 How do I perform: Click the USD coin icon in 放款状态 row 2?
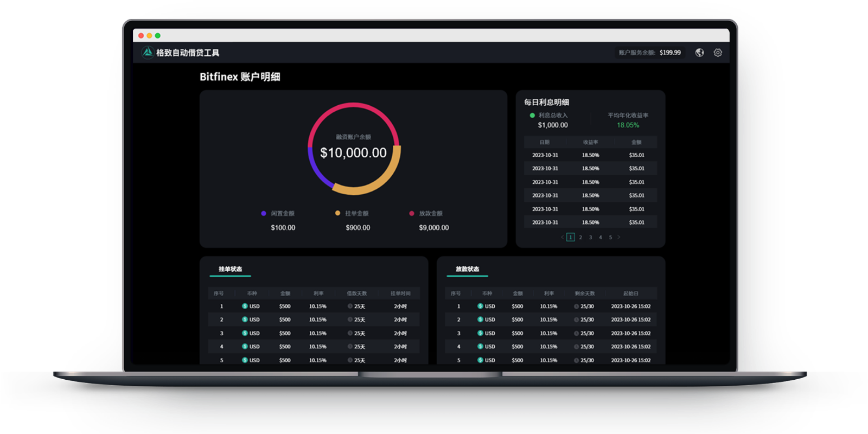[480, 320]
